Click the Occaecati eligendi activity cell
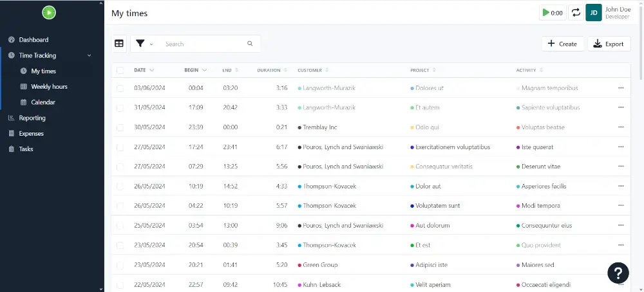 click(544, 285)
